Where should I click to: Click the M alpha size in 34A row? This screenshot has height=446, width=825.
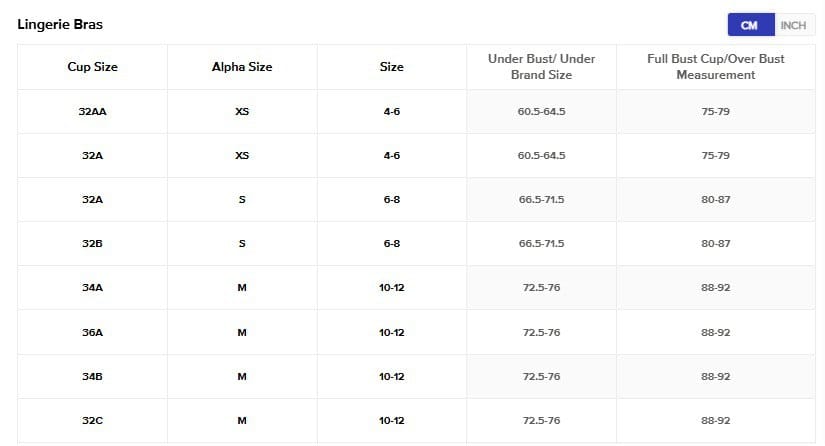click(242, 288)
